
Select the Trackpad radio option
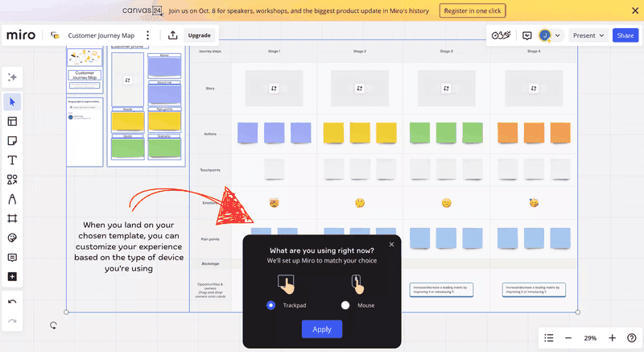[270, 305]
